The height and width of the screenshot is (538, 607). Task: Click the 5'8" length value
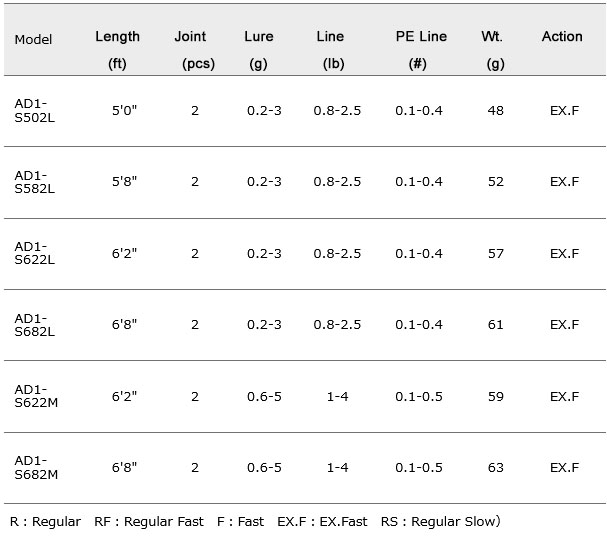(124, 182)
